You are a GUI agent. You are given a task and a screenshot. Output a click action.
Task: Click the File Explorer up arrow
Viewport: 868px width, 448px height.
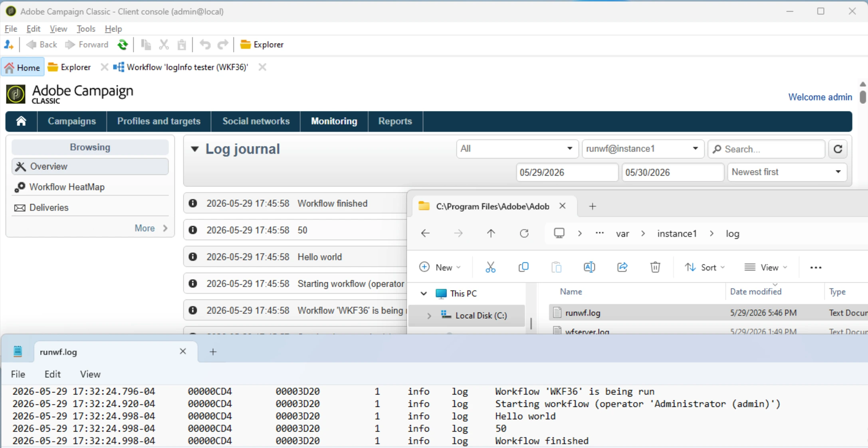(491, 234)
